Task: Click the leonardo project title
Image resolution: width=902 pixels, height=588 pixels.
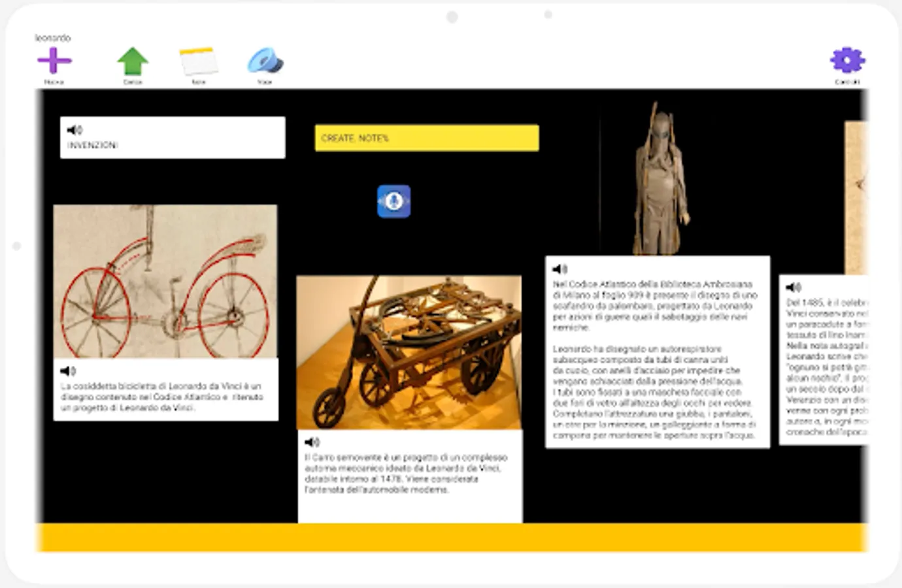Action: coord(53,38)
